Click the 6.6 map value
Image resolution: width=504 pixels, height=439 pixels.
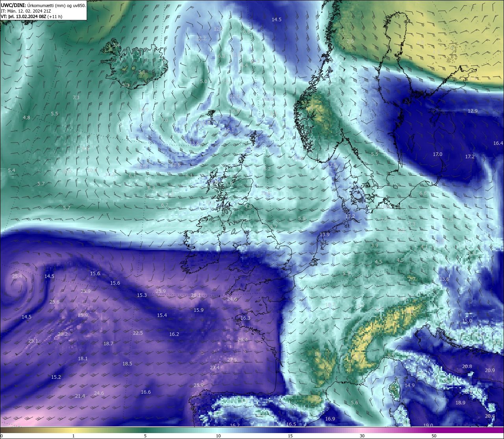point(423,193)
